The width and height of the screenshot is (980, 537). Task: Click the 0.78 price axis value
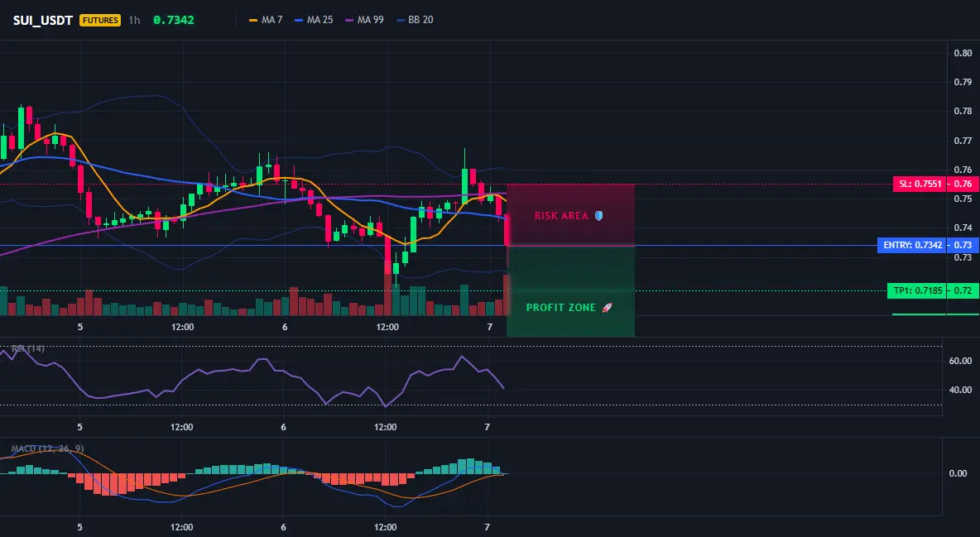(963, 111)
